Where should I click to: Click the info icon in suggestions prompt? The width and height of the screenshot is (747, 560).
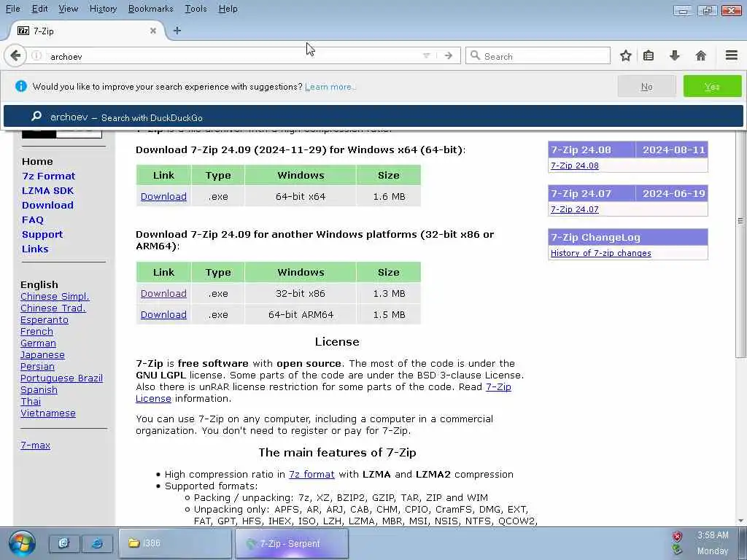click(21, 86)
